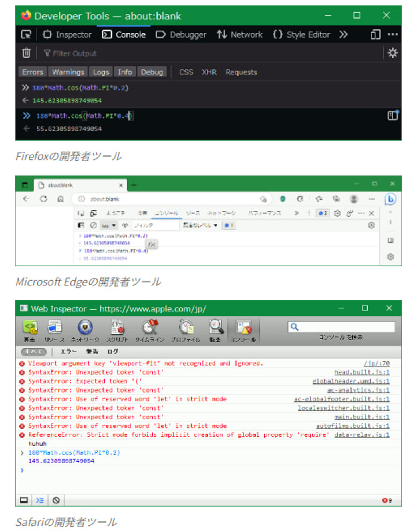Focus the filter field in Edge console
Viewport: 411px width, 532px height.
click(156, 225)
